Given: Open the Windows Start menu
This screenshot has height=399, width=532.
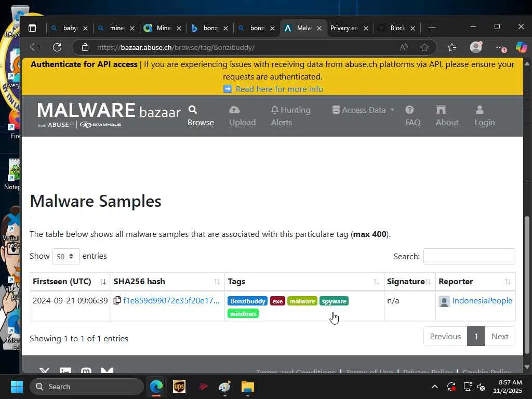Looking at the screenshot, I should (x=17, y=387).
